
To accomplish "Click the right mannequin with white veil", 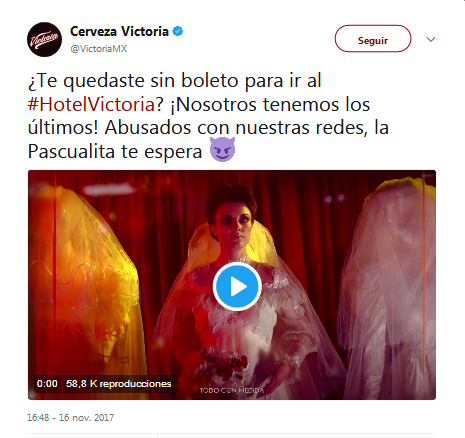I will [388, 287].
